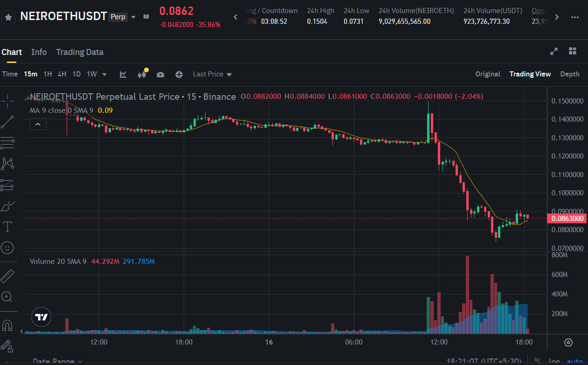Open the Date Range selector
This screenshot has height=365, width=588.
[x=55, y=361]
